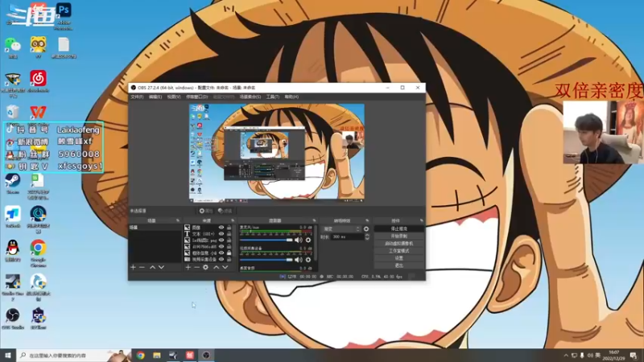Mute the second mixer audio channel

click(x=299, y=260)
